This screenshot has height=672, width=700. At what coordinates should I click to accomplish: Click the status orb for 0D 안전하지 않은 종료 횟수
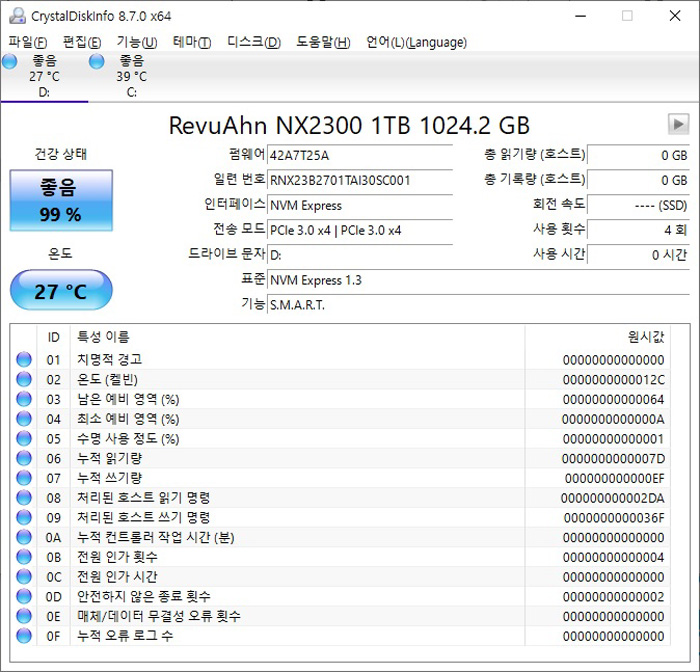(24, 596)
